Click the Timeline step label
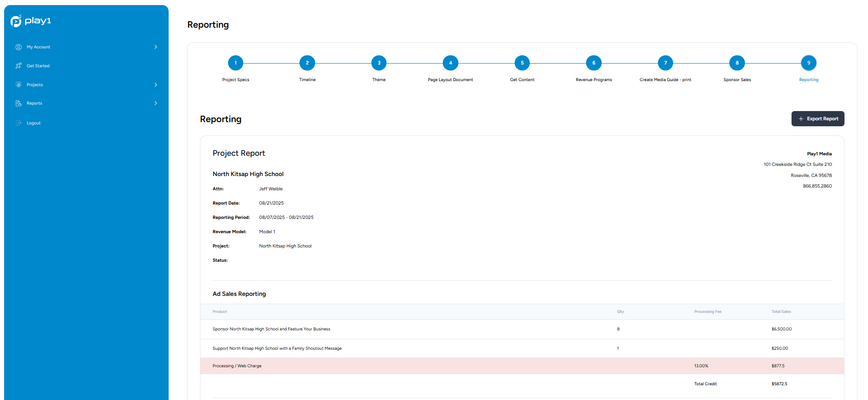The width and height of the screenshot is (868, 400). point(307,80)
